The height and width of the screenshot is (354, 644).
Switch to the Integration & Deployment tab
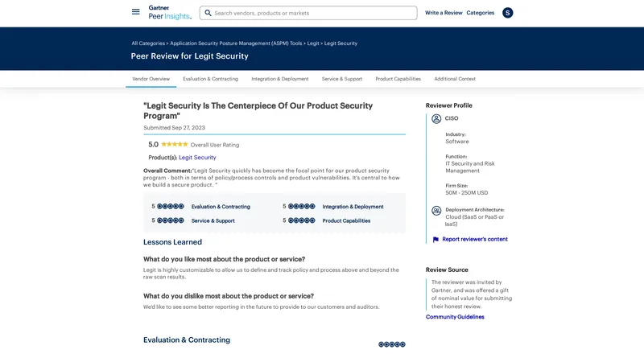click(280, 79)
